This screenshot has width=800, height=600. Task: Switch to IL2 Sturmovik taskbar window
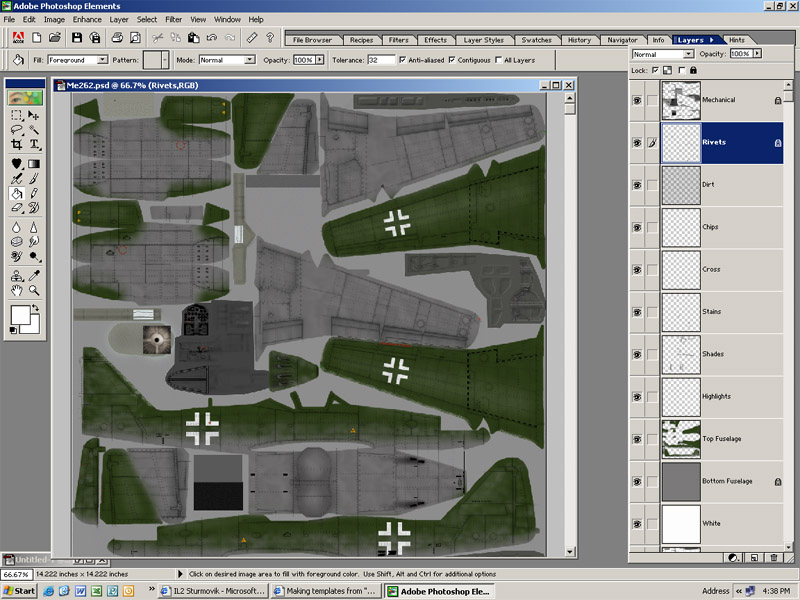pyautogui.click(x=213, y=591)
